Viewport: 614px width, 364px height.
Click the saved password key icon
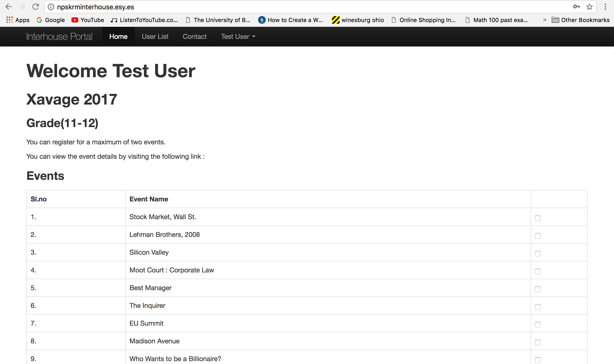tap(576, 7)
